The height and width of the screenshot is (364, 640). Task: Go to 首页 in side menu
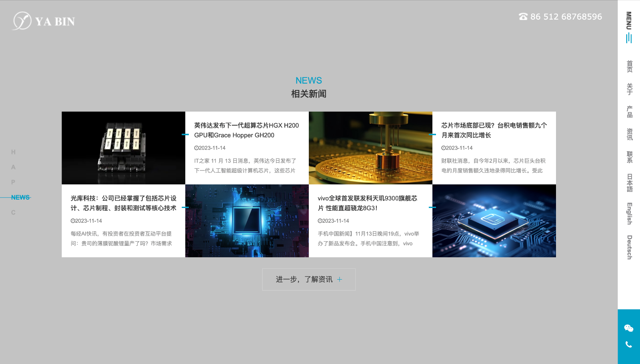pos(629,66)
